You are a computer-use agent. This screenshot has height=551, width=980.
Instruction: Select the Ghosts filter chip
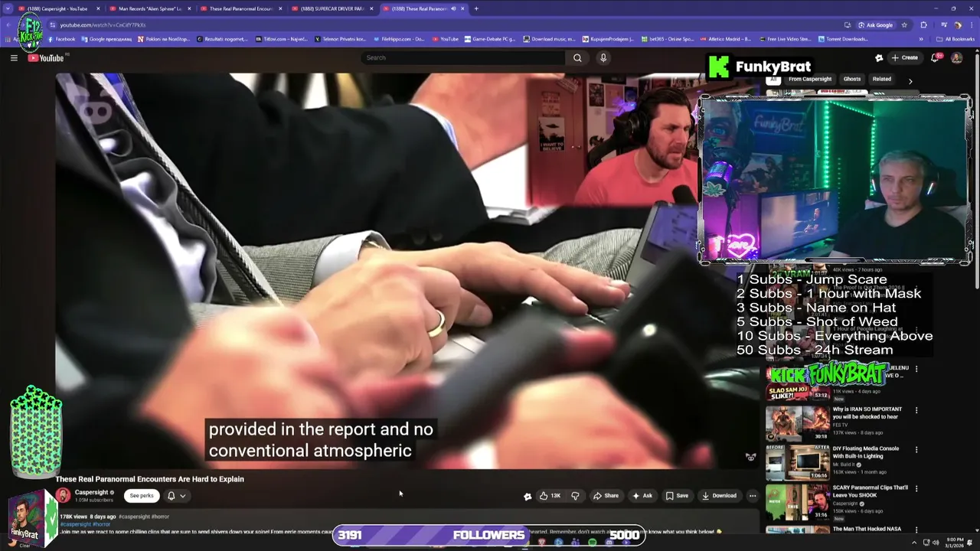852,79
